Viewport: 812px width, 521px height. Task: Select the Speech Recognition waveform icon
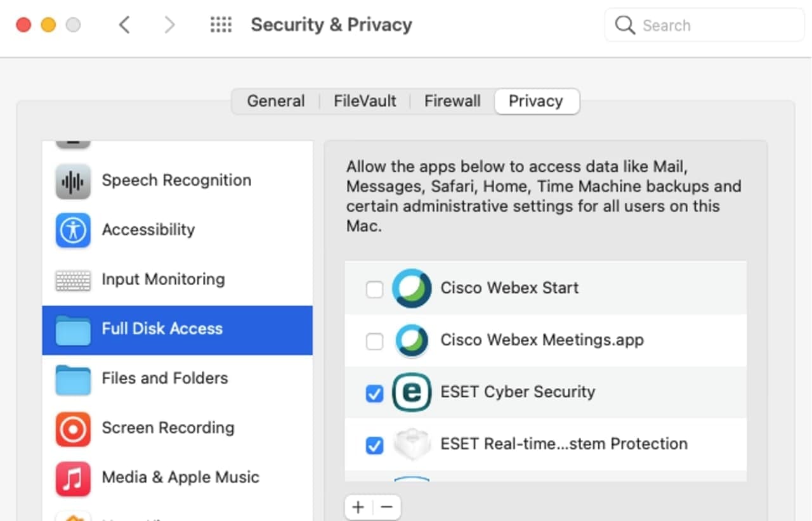[x=73, y=181]
